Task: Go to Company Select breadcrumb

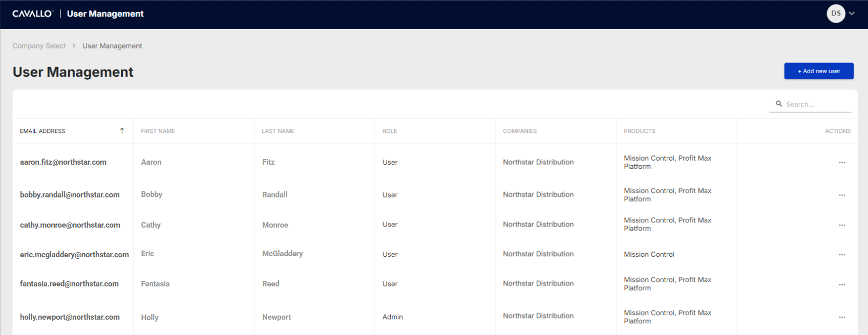Action: (x=39, y=46)
